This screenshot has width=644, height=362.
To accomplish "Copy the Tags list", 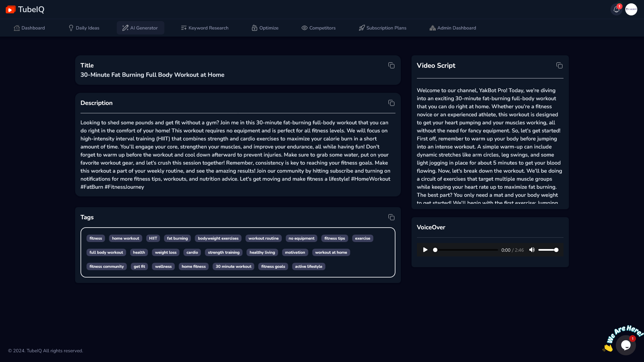I will point(391,217).
